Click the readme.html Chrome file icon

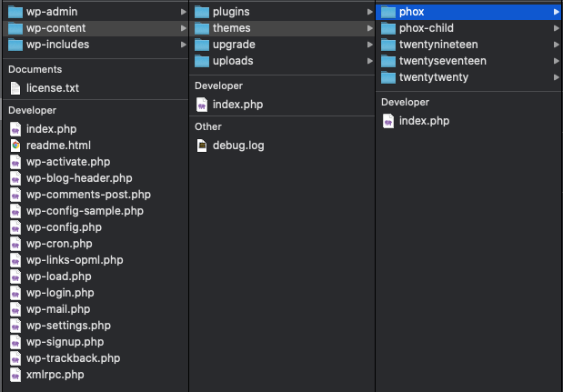[x=15, y=146]
